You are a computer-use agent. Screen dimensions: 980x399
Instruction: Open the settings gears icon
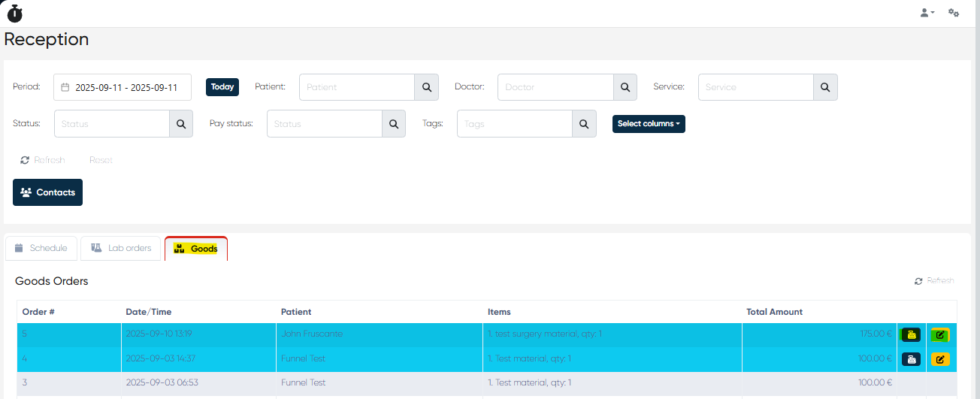pyautogui.click(x=954, y=13)
